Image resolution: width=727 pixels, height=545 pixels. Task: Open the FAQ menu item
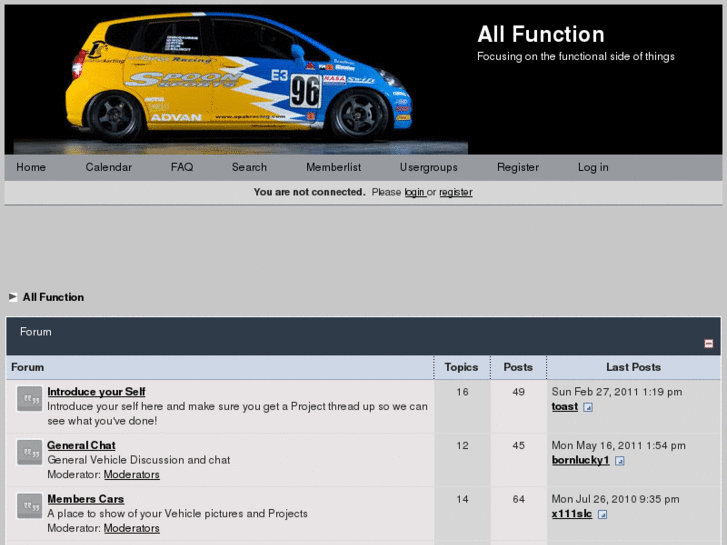coord(182,167)
